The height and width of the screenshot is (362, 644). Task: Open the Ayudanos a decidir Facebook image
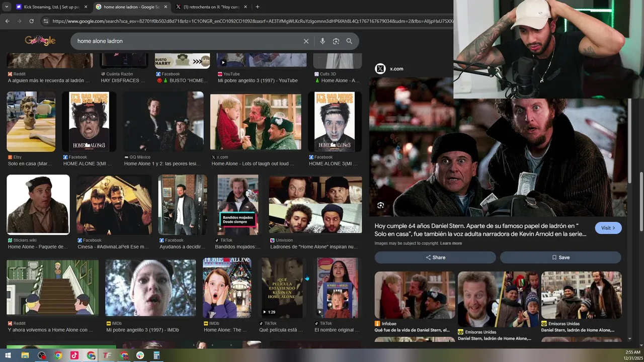point(183,205)
